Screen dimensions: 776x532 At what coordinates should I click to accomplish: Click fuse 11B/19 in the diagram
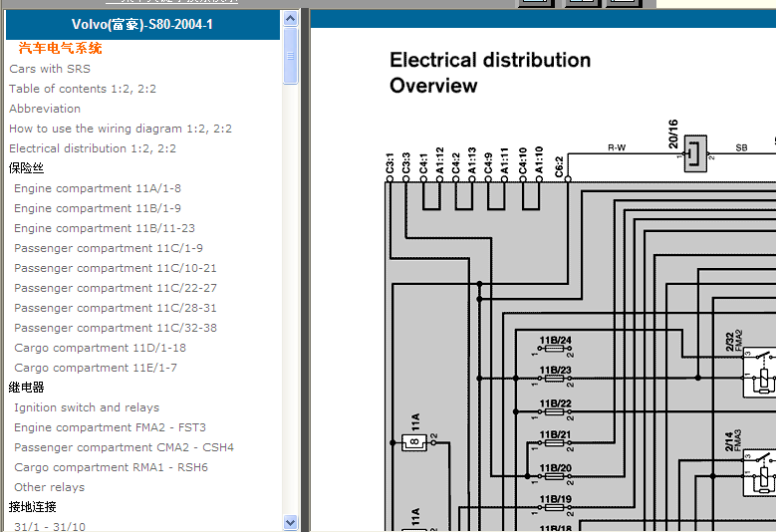coord(554,507)
